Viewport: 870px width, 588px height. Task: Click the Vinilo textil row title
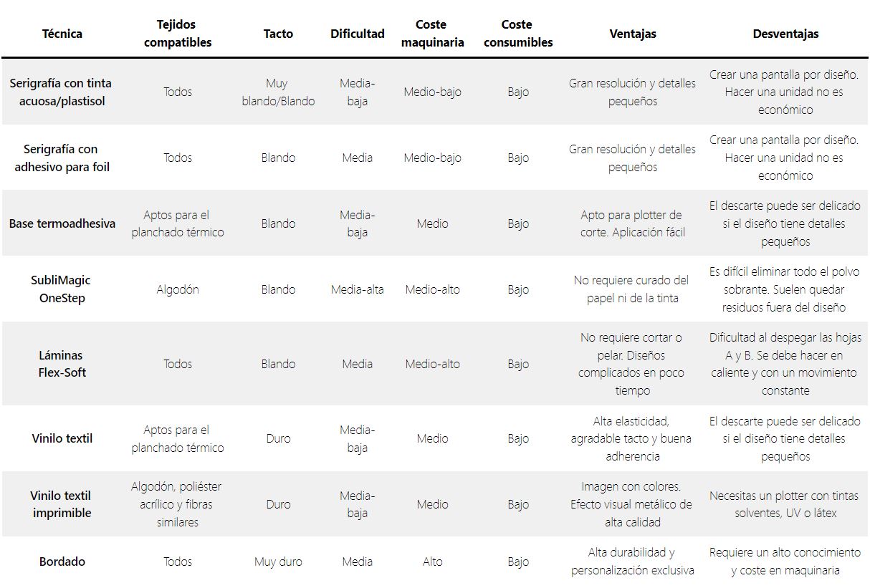[x=62, y=438]
